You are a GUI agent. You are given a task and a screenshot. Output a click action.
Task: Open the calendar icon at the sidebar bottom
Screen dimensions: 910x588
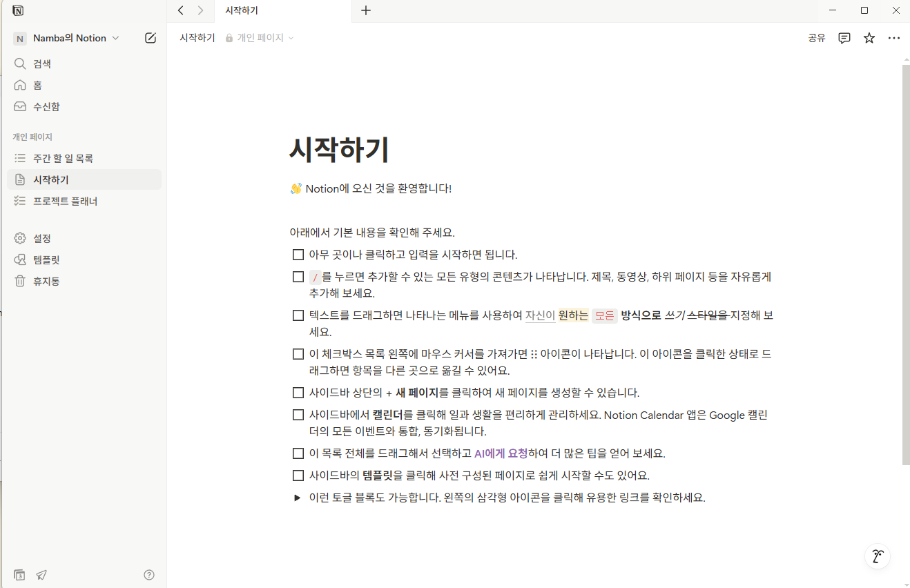coord(19,574)
